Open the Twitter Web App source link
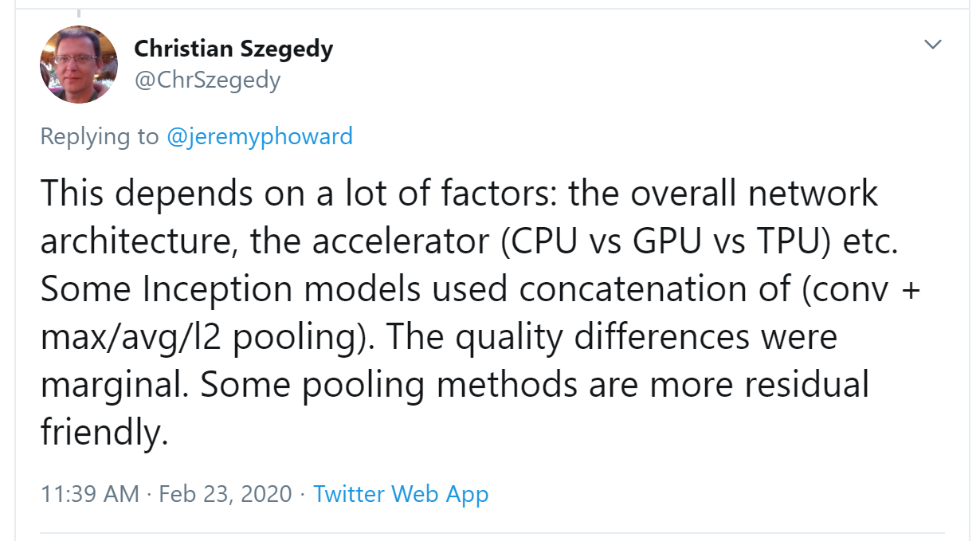980x541 pixels. click(x=401, y=494)
